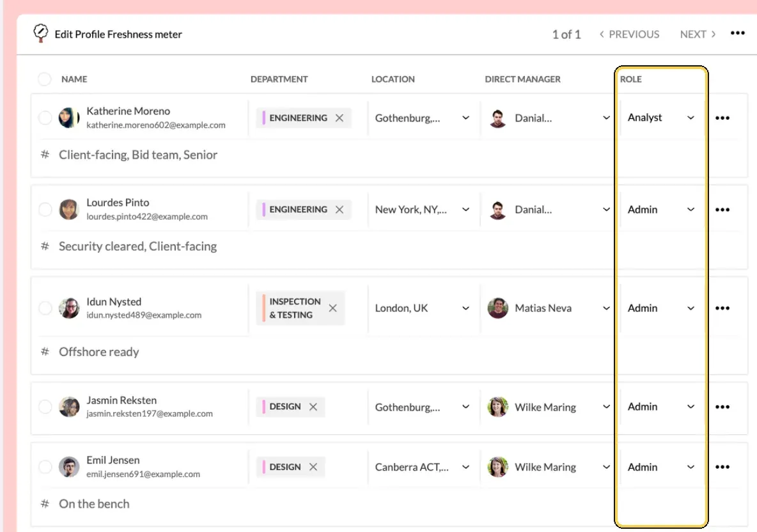This screenshot has height=532, width=757.
Task: Click the '1 of 1' page indicator
Action: tap(566, 35)
